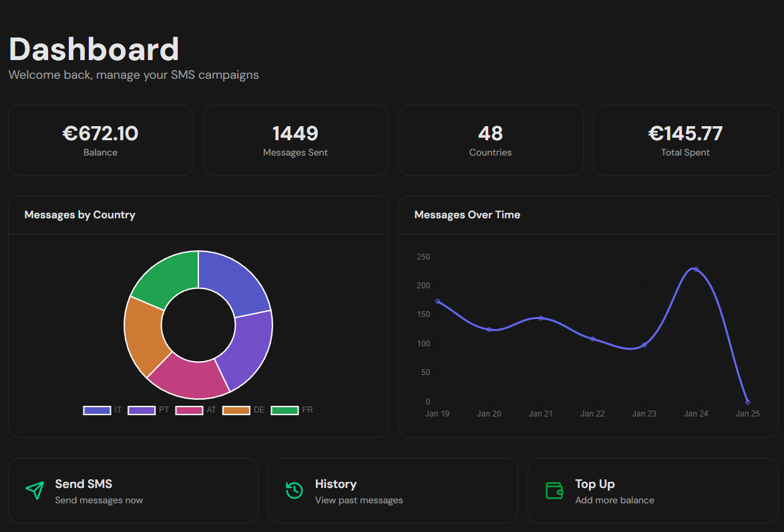Toggle the IT legend swatch
This screenshot has width=784, height=532.
point(97,411)
